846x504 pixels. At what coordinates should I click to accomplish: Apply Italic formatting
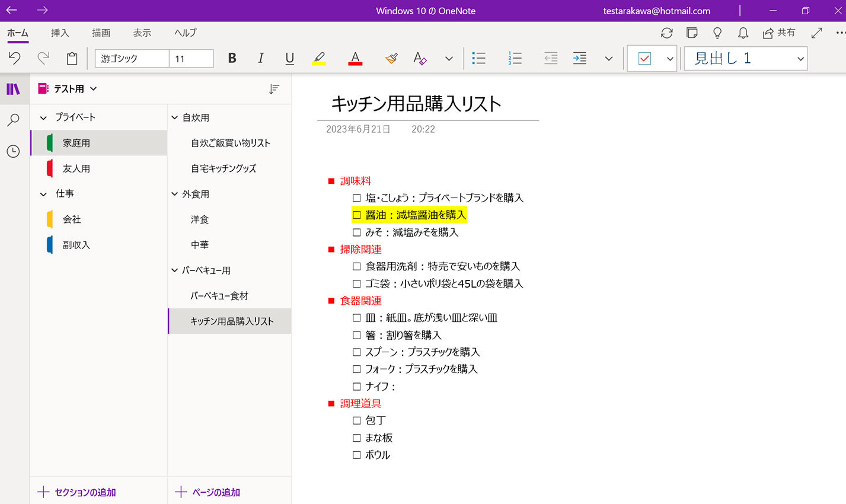click(260, 58)
